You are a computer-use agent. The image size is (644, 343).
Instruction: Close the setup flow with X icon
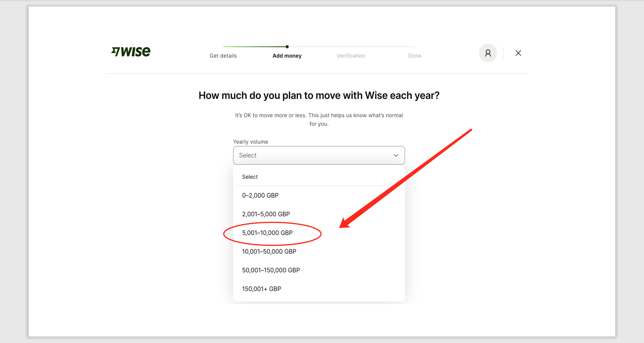click(518, 53)
